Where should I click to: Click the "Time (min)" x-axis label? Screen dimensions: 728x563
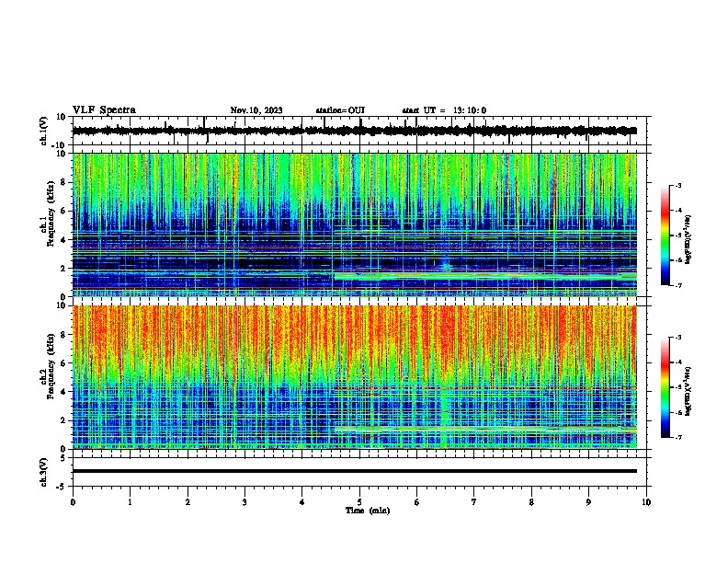pos(368,511)
